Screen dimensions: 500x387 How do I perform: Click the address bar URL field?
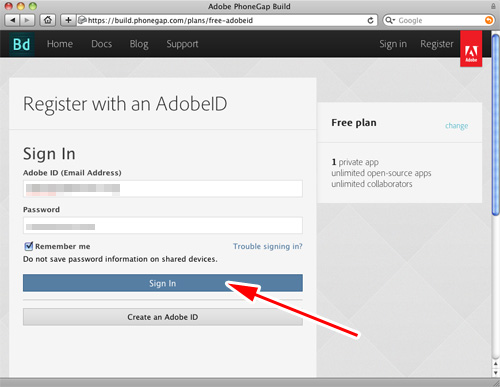(x=227, y=20)
